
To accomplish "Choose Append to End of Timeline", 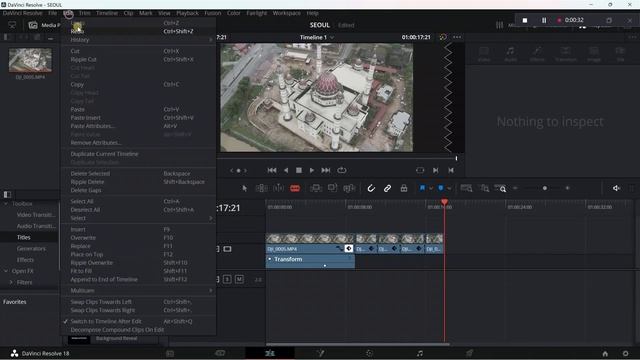I will click(x=139, y=279).
